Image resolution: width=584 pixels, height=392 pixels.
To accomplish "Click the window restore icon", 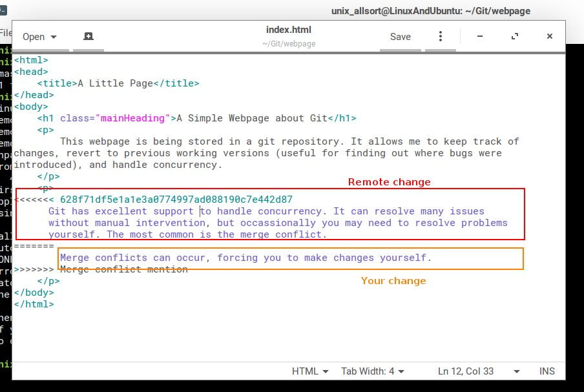I will pos(515,37).
